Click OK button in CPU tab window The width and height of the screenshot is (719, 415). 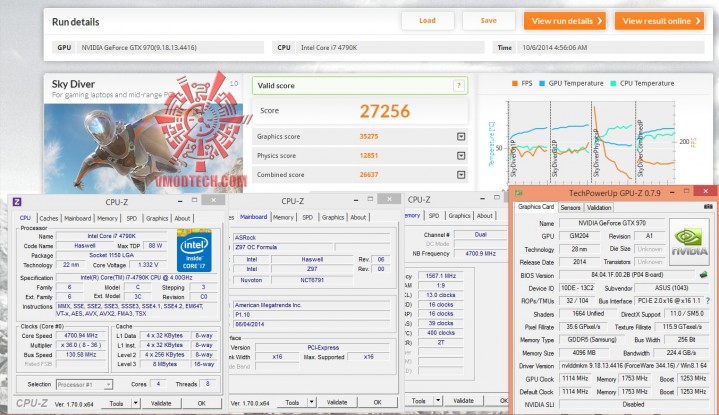click(201, 403)
